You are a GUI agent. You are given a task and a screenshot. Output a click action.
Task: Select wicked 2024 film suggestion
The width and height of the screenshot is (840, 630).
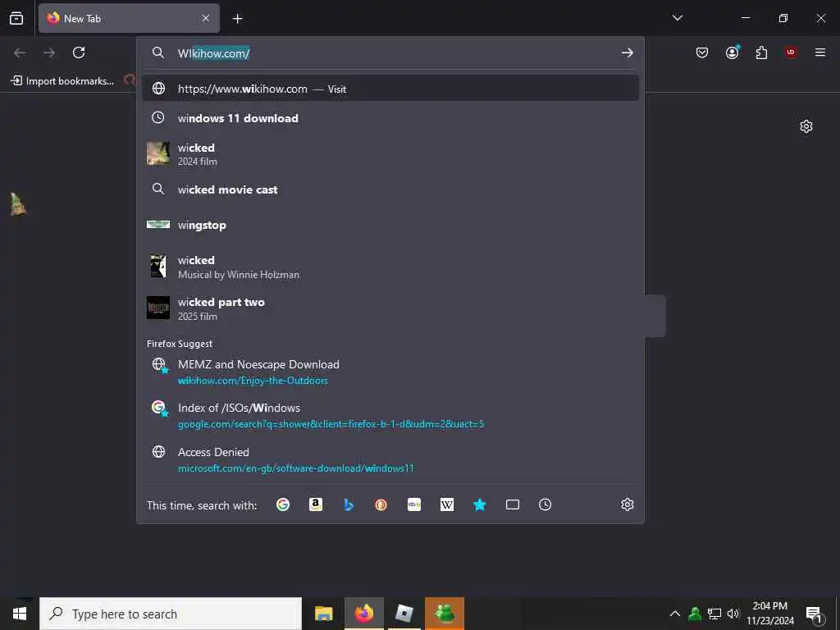point(390,153)
